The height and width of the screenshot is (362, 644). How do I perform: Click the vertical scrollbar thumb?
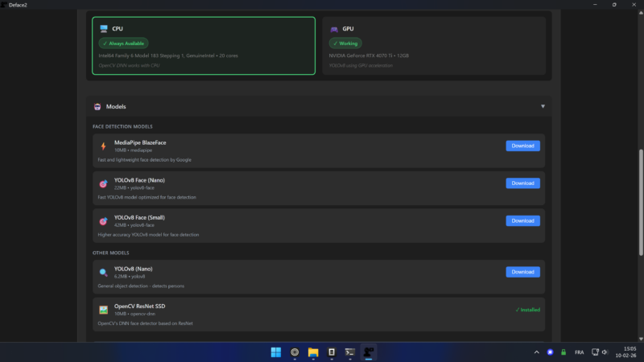[x=641, y=203]
